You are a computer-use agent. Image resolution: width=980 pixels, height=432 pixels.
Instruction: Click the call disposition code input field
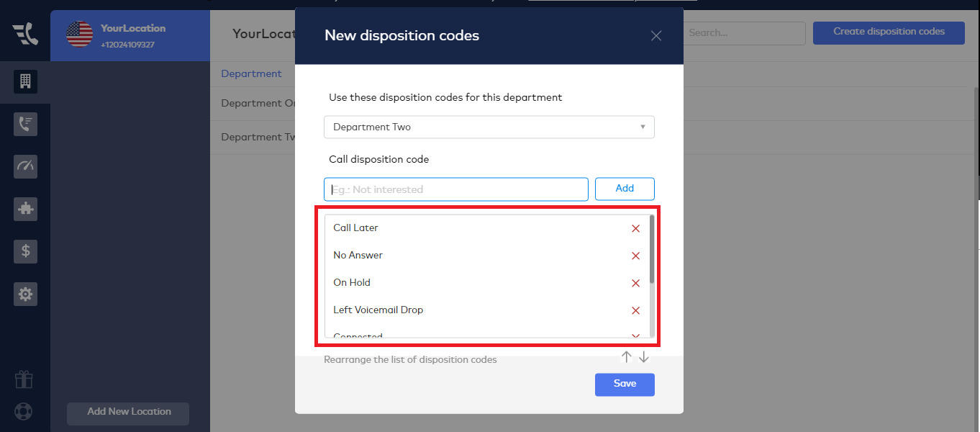pos(456,189)
